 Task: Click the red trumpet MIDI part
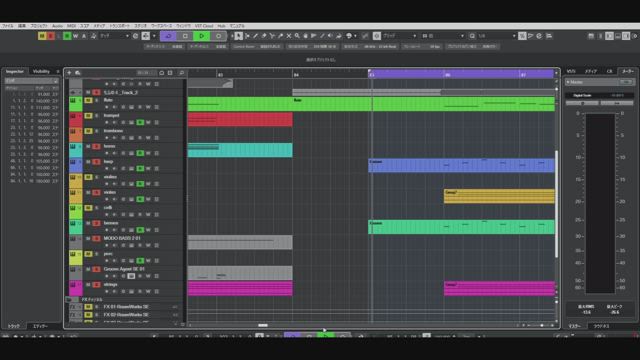[240, 120]
